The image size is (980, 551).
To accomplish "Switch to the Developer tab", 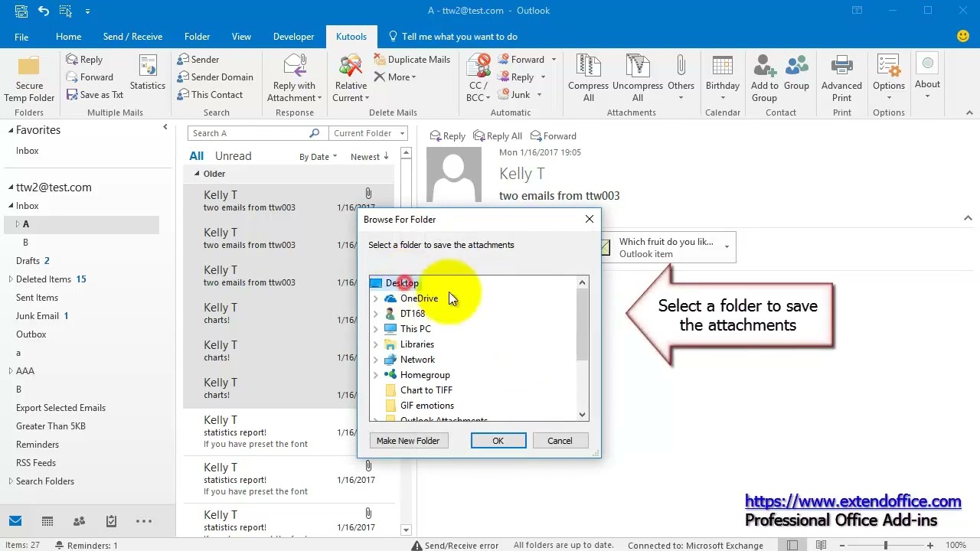I will tap(293, 37).
